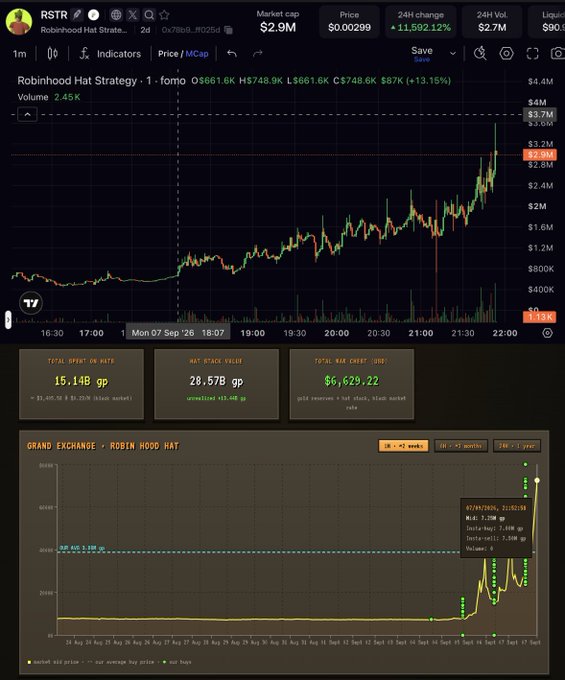Click the $2.9M current price label

(x=540, y=155)
